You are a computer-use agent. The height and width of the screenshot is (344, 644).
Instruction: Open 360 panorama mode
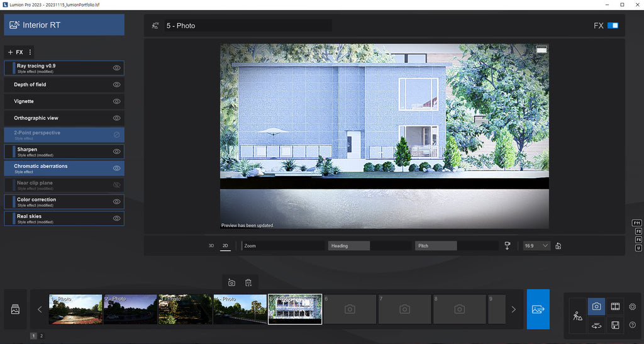(596, 325)
